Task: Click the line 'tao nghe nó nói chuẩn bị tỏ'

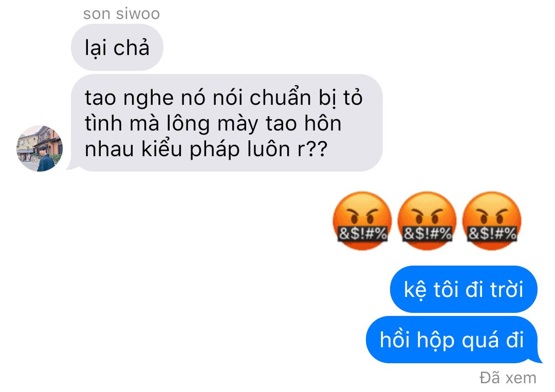Action: pyautogui.click(x=224, y=98)
